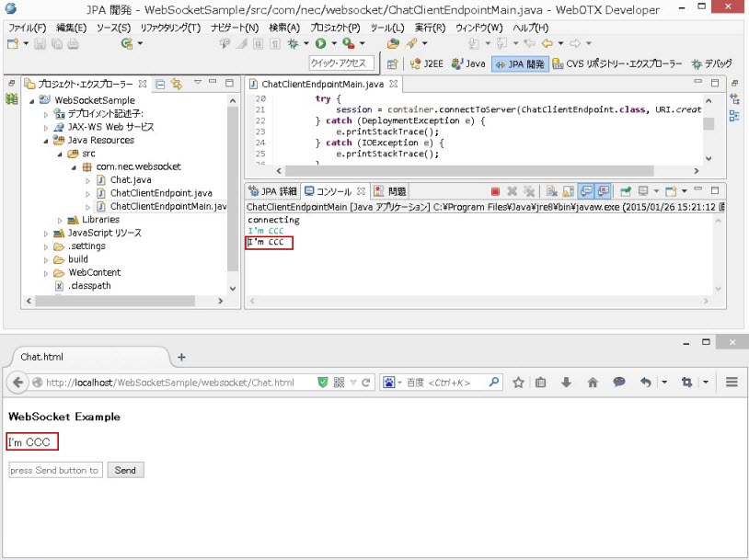Click the chat message input field
The image size is (749, 560).
click(x=55, y=470)
